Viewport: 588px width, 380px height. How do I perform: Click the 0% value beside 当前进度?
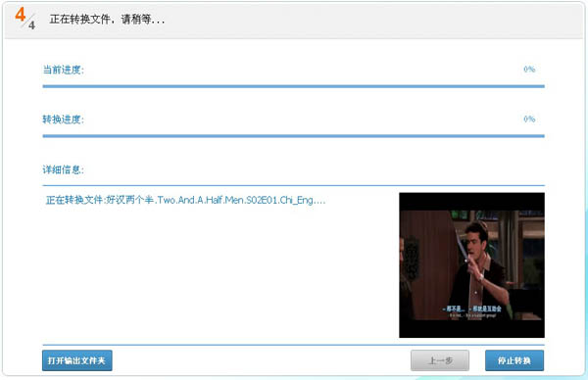tap(529, 69)
